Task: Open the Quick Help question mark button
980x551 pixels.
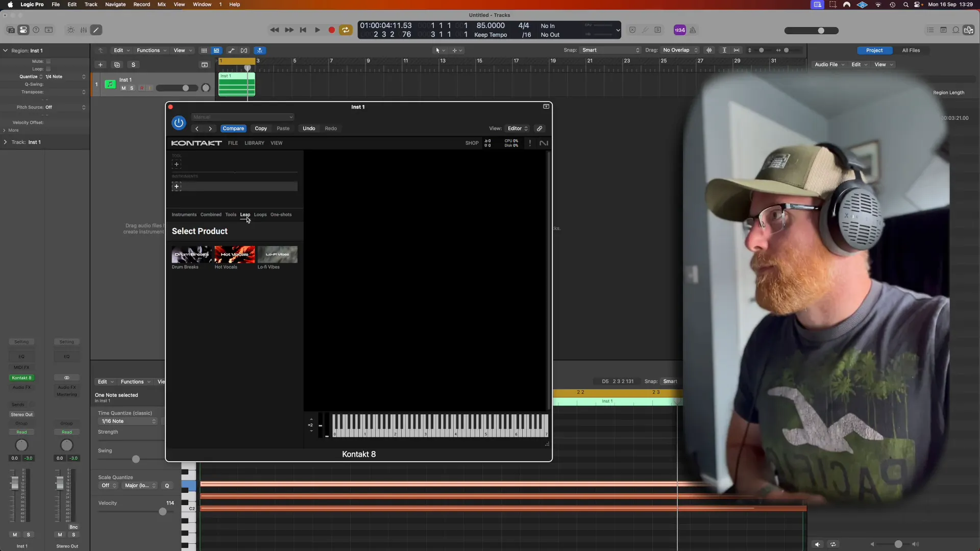Action: 36,30
